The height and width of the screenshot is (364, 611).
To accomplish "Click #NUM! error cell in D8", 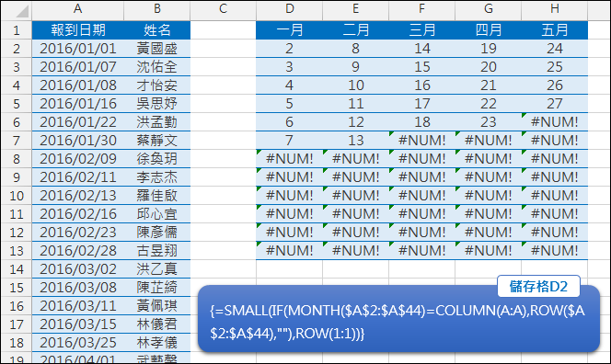I will point(289,159).
